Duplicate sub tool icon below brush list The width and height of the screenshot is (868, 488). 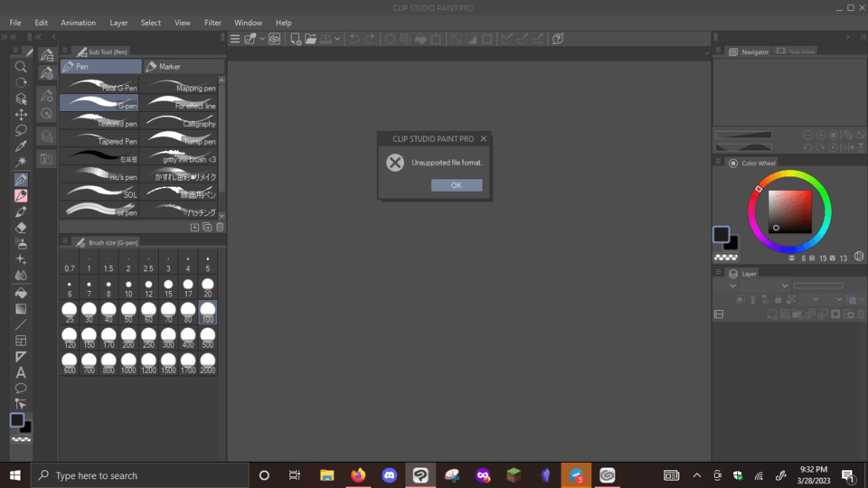point(207,227)
